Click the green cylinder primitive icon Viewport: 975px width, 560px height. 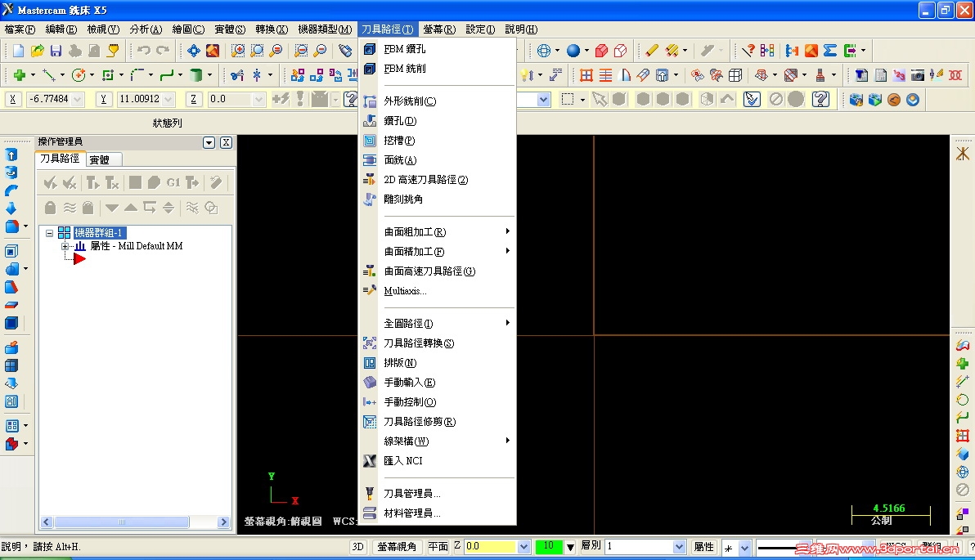[195, 75]
